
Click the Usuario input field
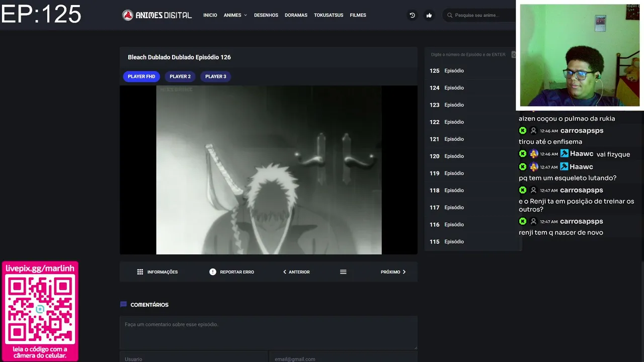(x=194, y=357)
